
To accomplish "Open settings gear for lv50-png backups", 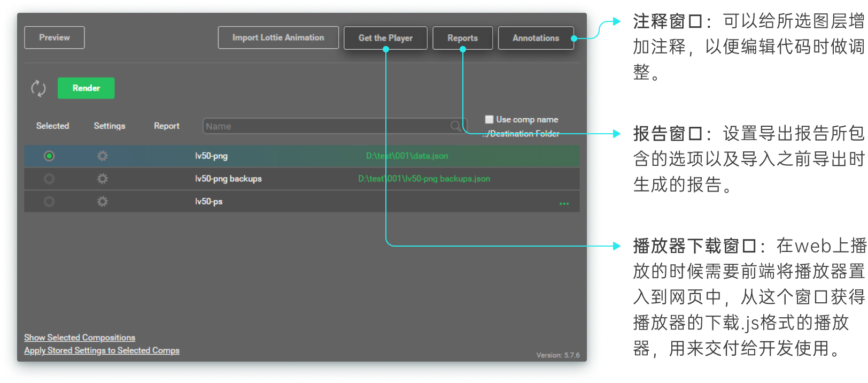I will (102, 179).
